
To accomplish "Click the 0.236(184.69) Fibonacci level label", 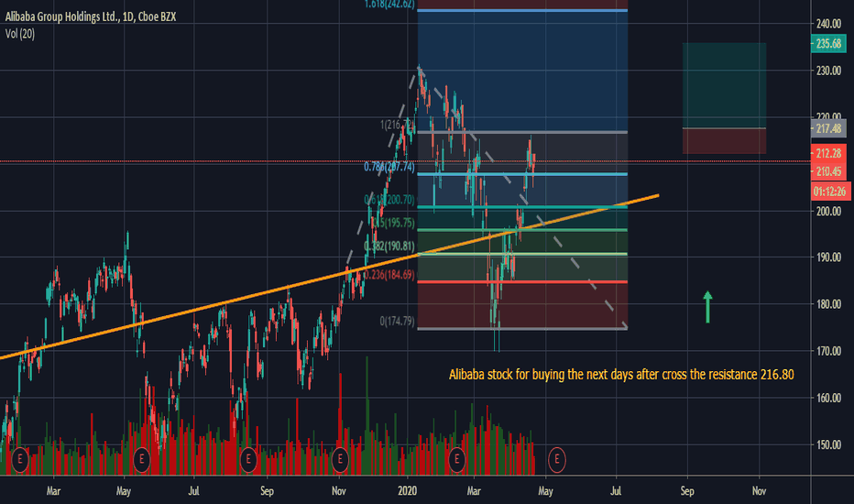I will click(x=389, y=275).
